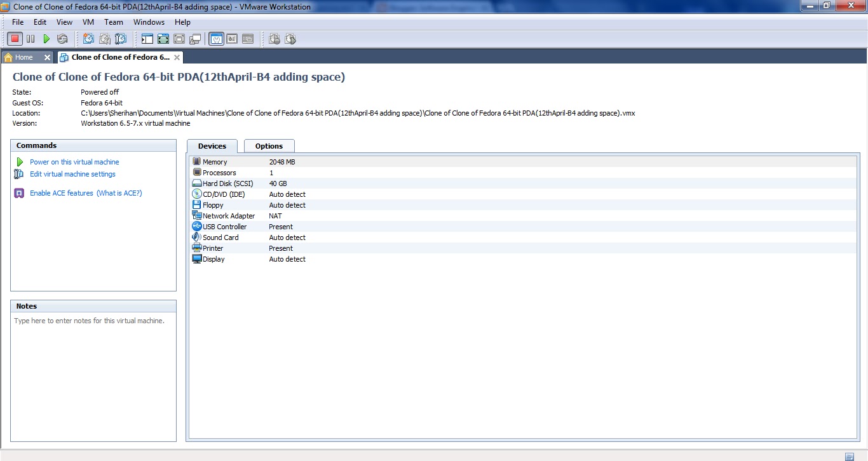Screen dimensions: 868x461
Task: Click Edit virtual machine settings link
Action: pos(72,174)
